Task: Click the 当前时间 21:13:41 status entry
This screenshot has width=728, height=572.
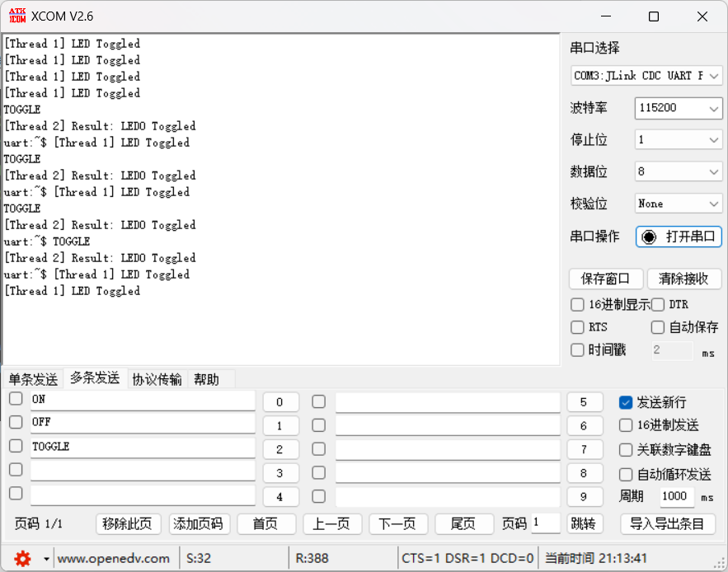Action: click(x=596, y=559)
